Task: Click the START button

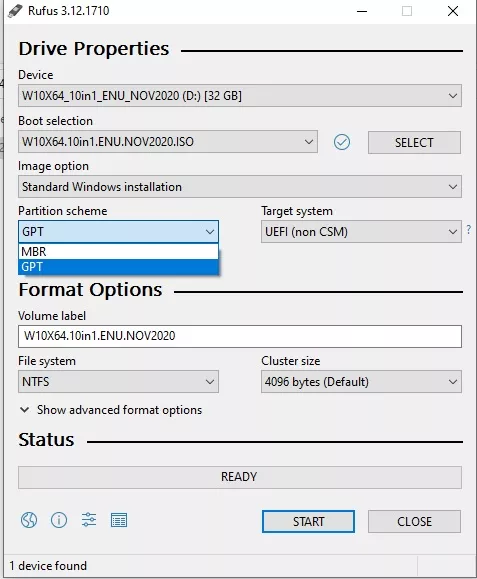Action: click(x=308, y=522)
